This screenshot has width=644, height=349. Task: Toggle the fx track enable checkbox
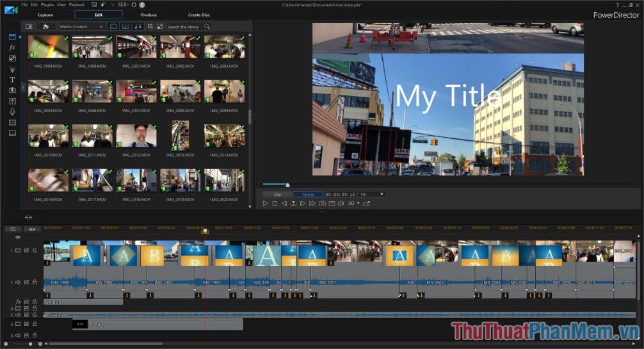tap(27, 302)
